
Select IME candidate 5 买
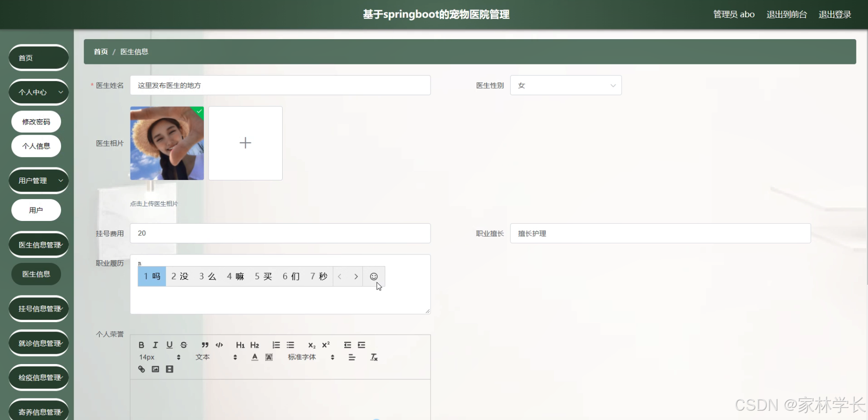pos(263,276)
